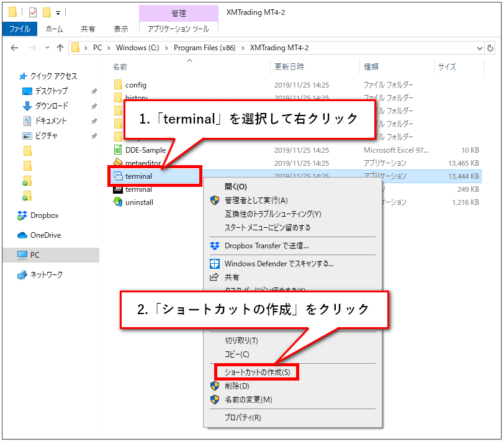Image resolution: width=504 pixels, height=442 pixels.
Task: Open the ファイル ribbon tab
Action: 20,29
